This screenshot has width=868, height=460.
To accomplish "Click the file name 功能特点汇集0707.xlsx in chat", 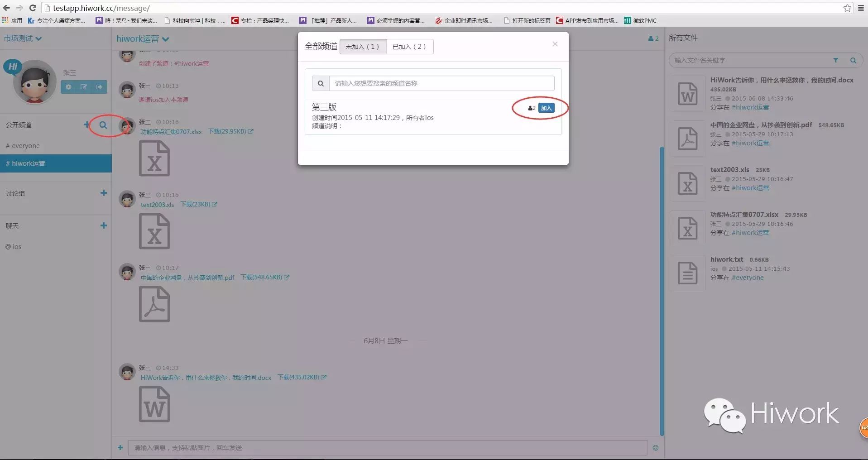I will click(171, 132).
